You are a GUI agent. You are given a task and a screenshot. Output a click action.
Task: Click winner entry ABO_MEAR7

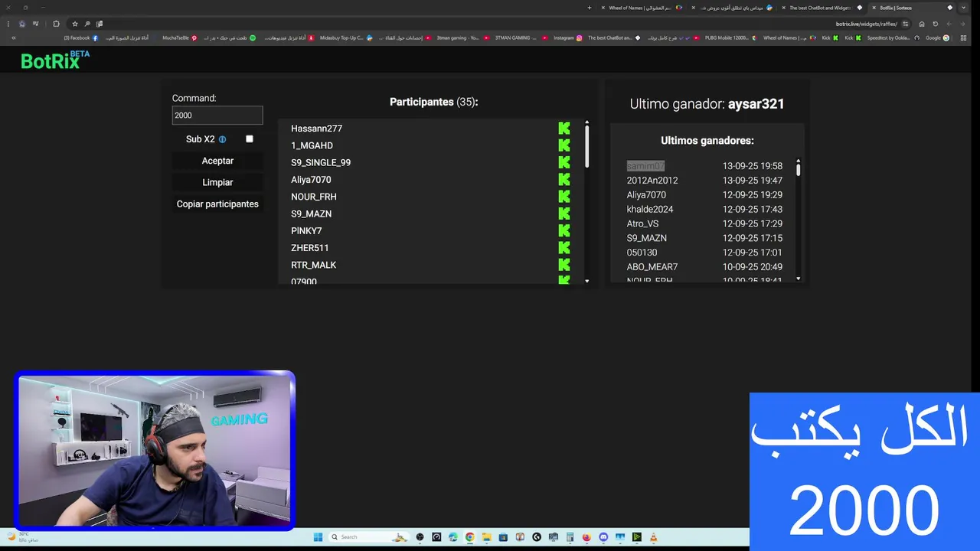[652, 267]
